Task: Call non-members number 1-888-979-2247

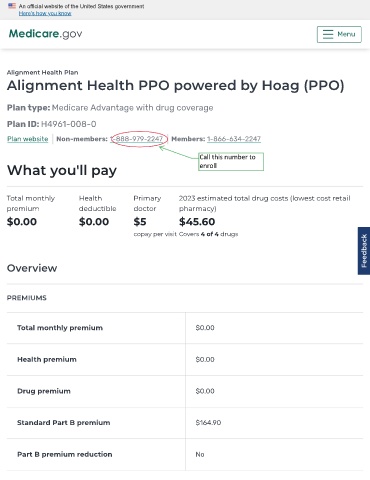Action: click(x=137, y=139)
